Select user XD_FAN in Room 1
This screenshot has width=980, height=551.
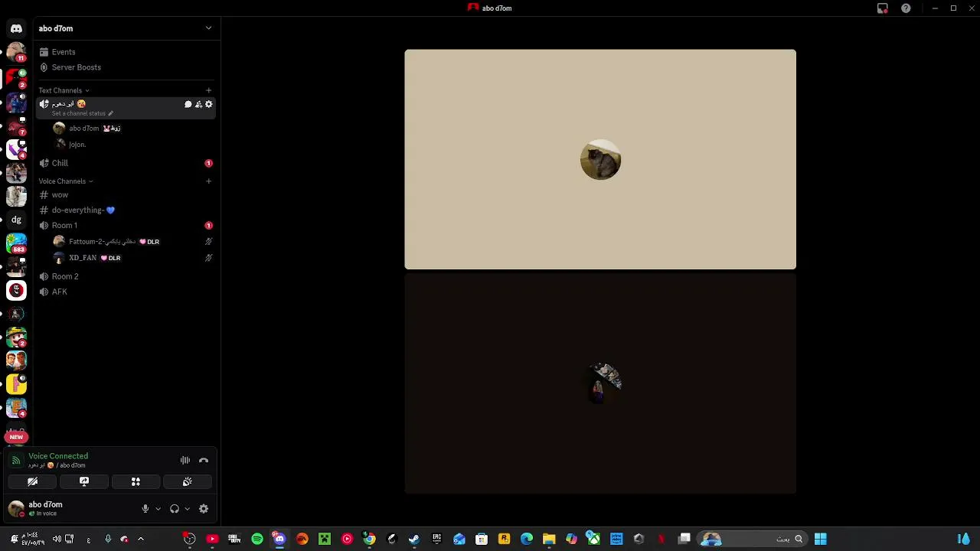132,258
